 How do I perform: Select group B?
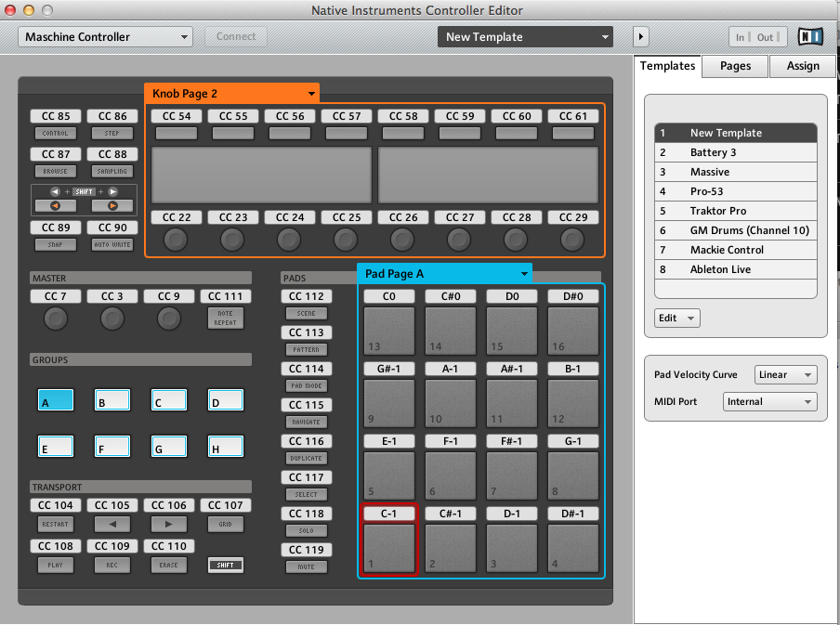112,400
